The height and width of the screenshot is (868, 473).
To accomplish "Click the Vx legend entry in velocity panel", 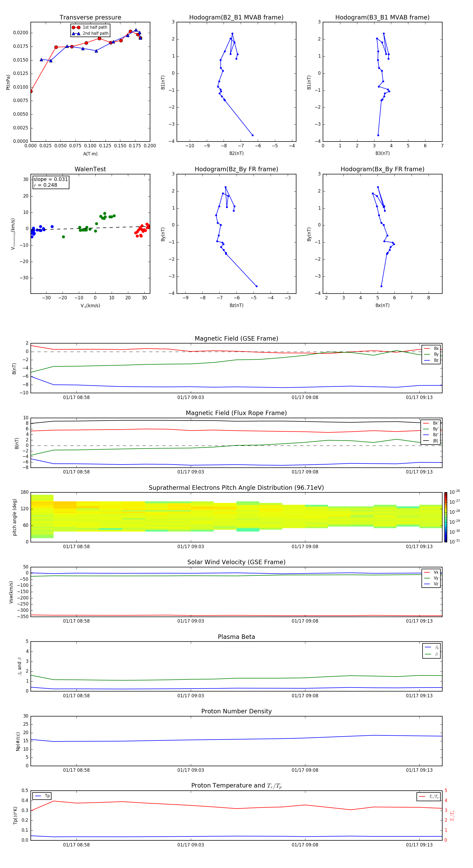I will [x=431, y=572].
